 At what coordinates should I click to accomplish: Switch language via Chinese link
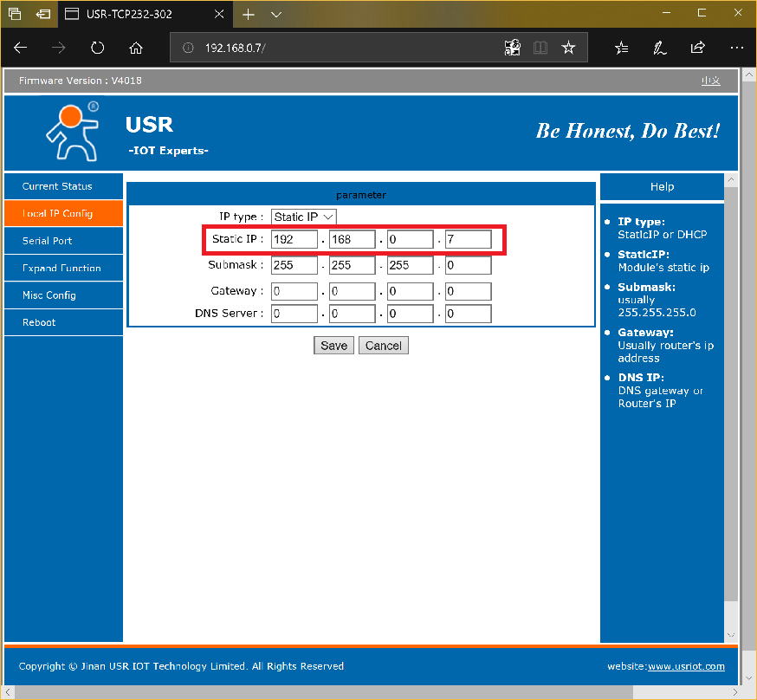coord(710,81)
